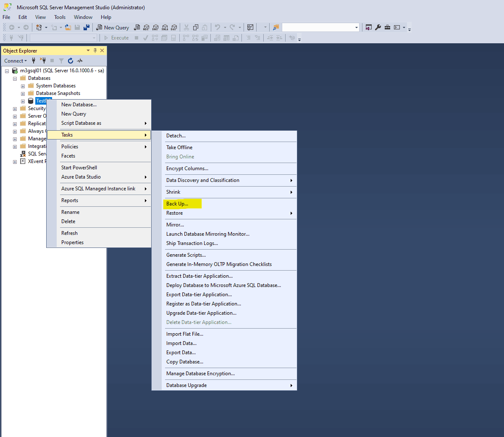The width and height of the screenshot is (504, 437).
Task: Refresh the Object Explorer tree
Action: coord(71,61)
